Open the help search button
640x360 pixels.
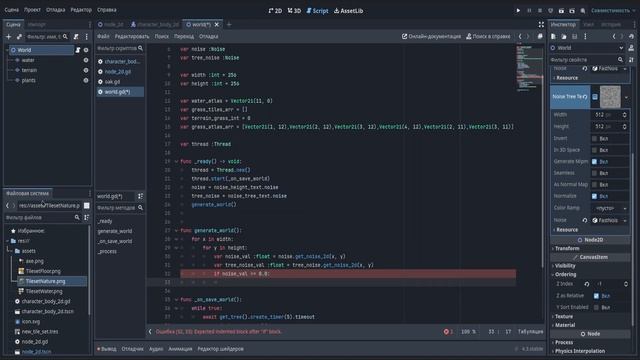pos(488,36)
